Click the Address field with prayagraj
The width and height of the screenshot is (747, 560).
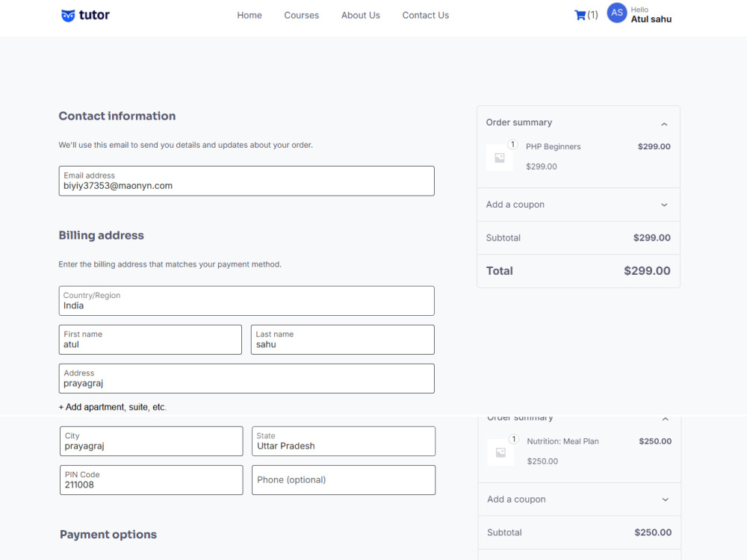click(247, 379)
